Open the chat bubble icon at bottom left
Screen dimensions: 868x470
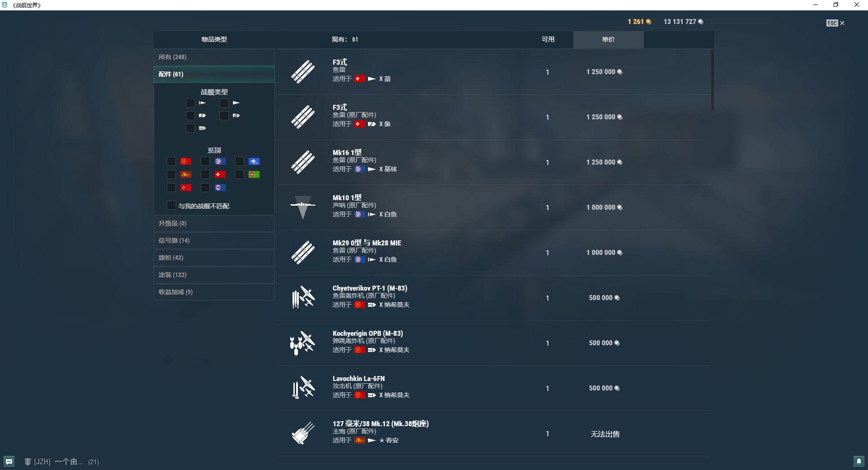pos(9,461)
